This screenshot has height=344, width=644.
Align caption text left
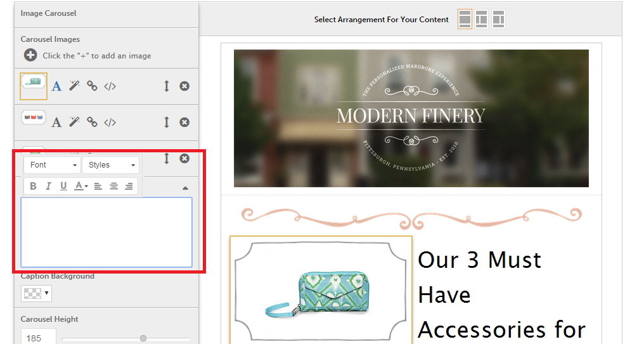coord(98,187)
